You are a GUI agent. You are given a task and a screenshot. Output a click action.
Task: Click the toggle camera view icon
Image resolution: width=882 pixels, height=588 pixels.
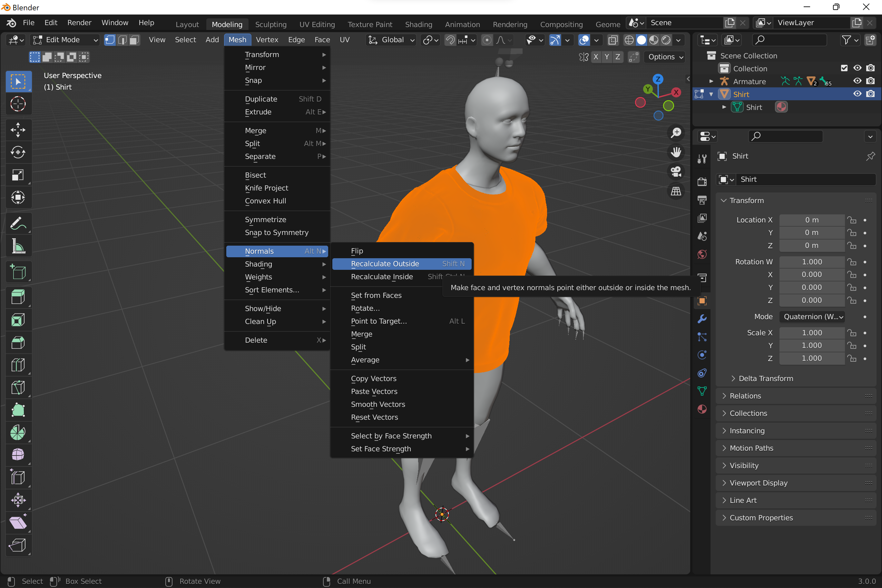coord(676,172)
